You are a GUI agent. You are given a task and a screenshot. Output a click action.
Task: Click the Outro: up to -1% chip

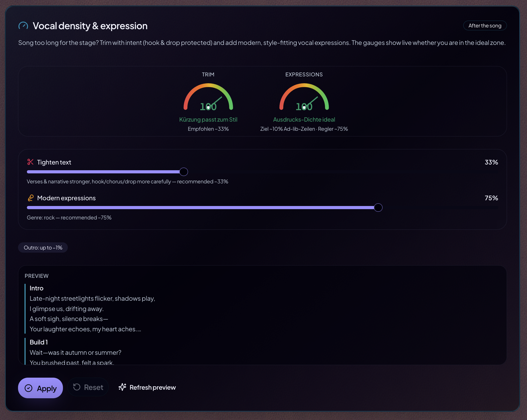(43, 247)
